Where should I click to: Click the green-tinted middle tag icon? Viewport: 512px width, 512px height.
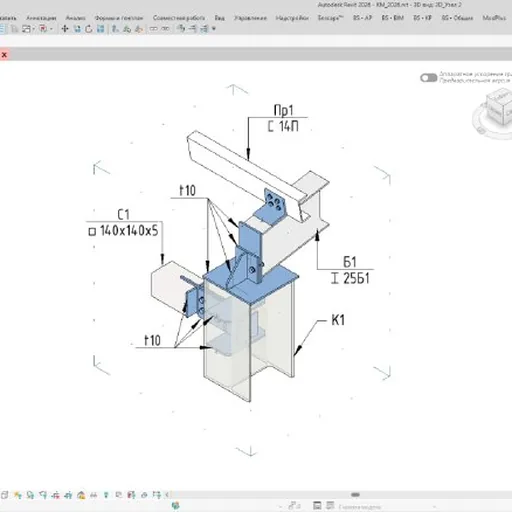pos(127,29)
